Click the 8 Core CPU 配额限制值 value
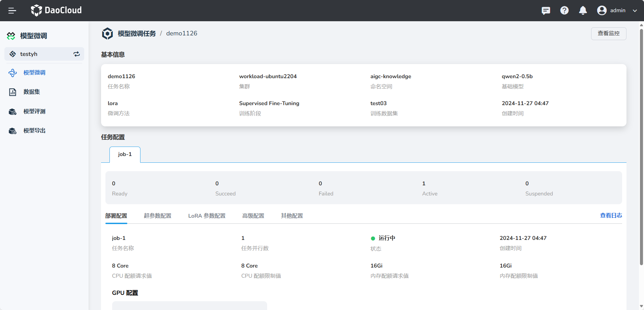This screenshot has height=310, width=644. click(x=250, y=266)
